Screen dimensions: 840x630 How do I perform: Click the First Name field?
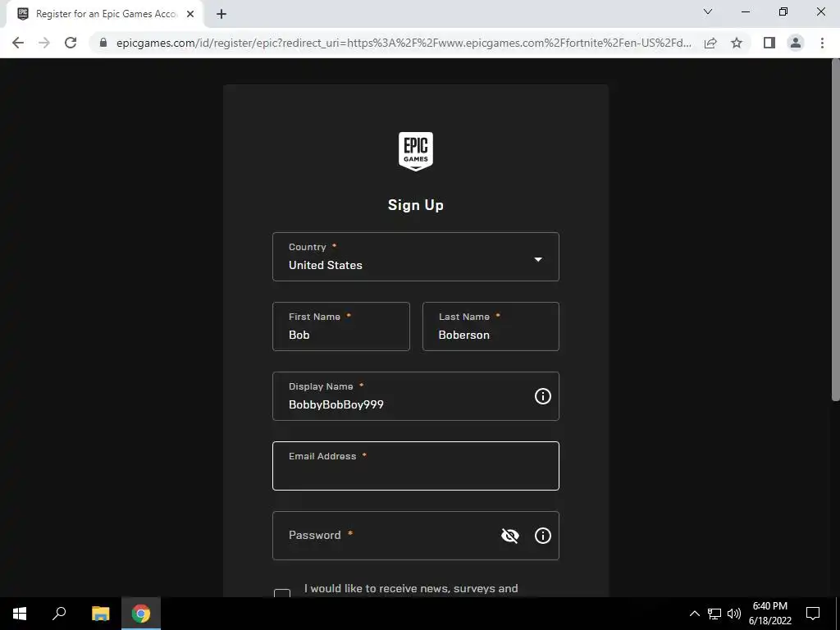(341, 326)
